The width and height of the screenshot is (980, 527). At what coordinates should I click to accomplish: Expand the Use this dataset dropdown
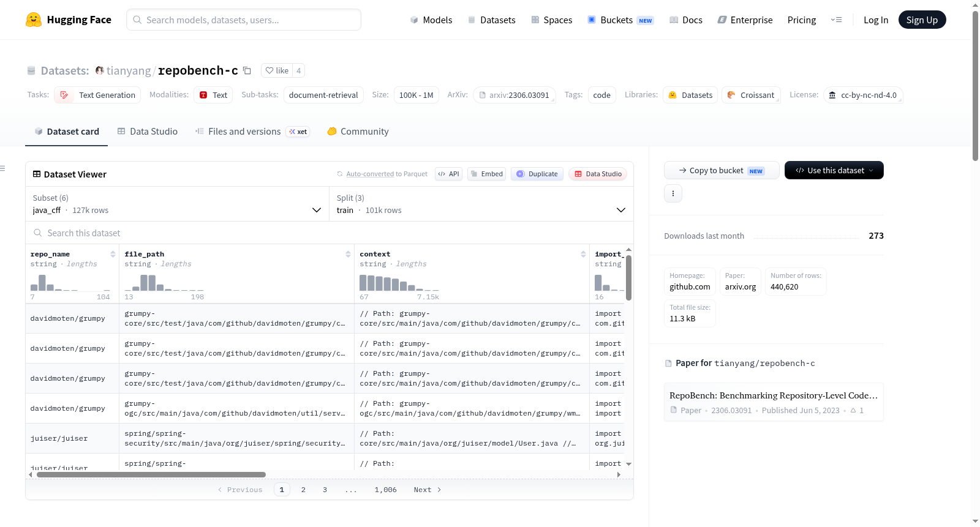click(x=834, y=170)
